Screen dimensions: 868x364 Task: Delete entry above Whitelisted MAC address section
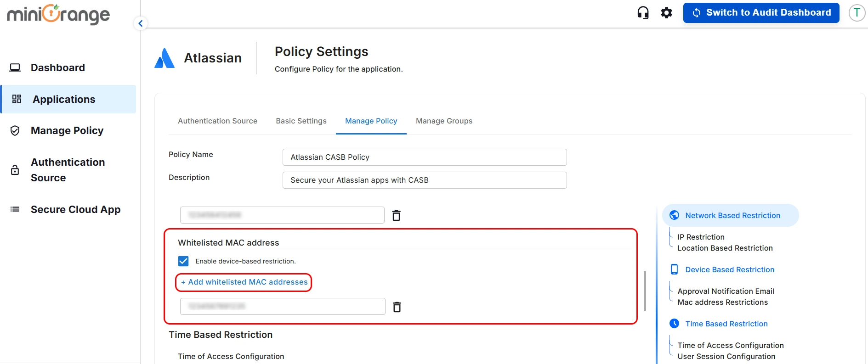pos(396,215)
